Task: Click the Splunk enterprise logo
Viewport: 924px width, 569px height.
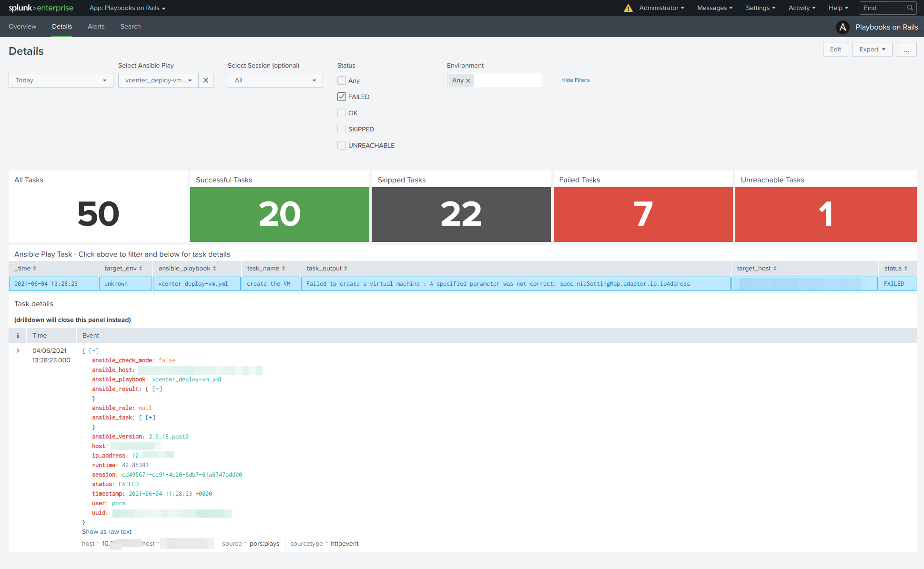Action: click(x=41, y=8)
